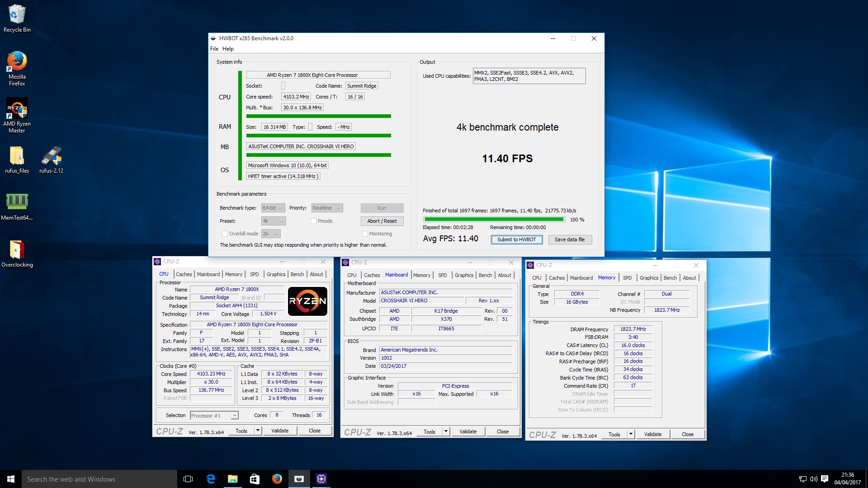Expand the Tools arrow in CPU-Z Memory window
868x488 pixels.
pos(631,434)
